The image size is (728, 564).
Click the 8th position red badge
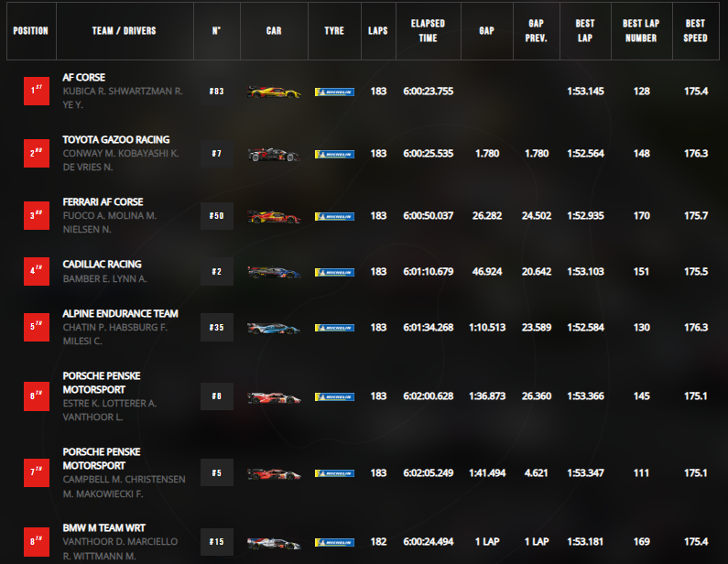click(x=37, y=542)
